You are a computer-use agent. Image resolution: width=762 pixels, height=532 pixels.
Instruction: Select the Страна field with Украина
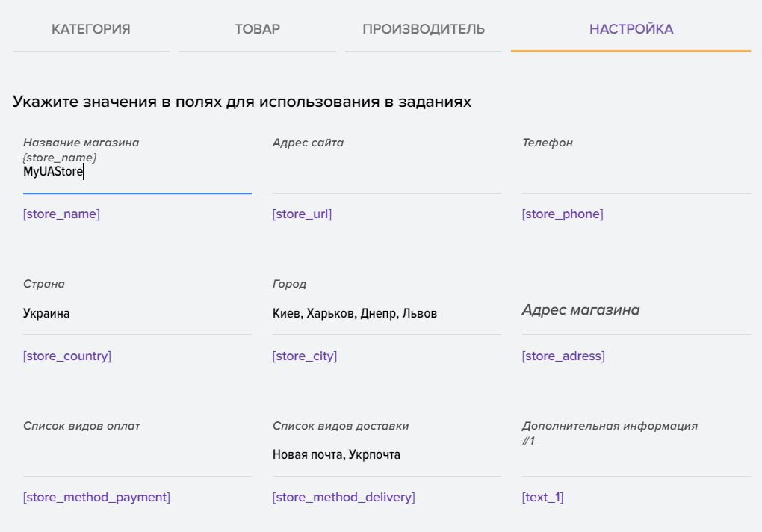click(x=137, y=314)
